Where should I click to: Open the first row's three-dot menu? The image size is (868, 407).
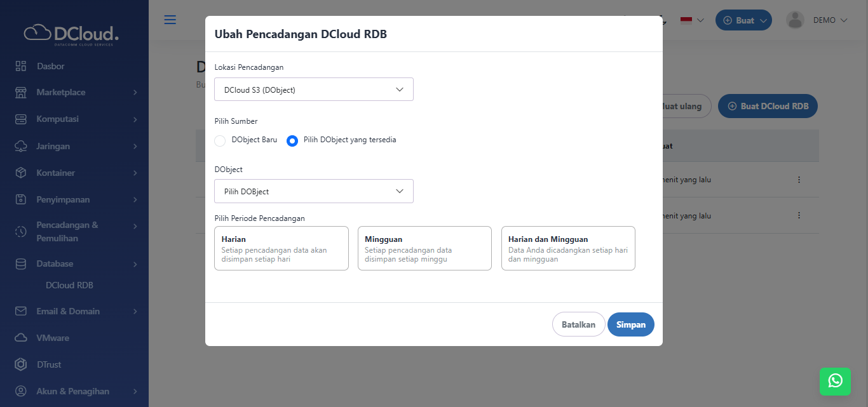pos(799,180)
